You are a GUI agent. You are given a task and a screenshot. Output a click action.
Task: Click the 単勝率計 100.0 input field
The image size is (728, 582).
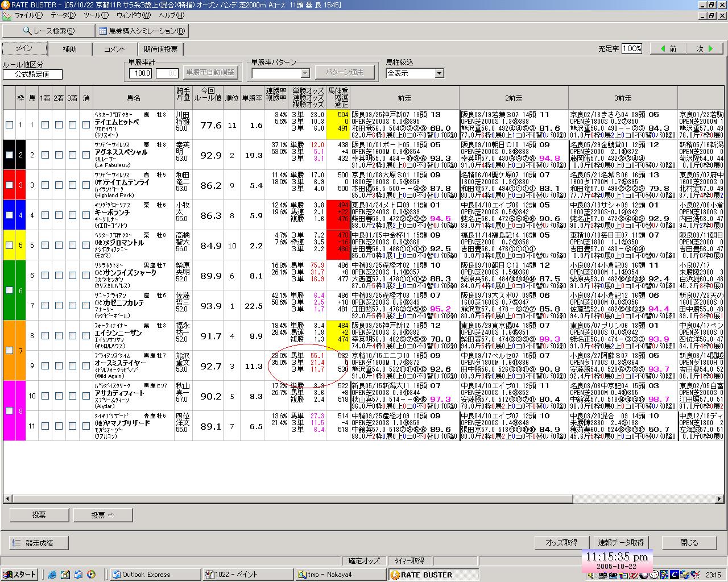(140, 73)
